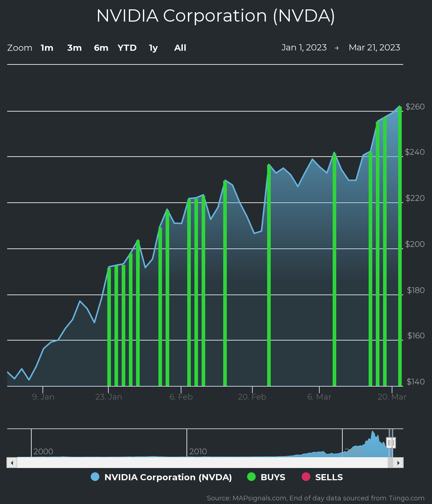Toggle SELLS series in legend

pos(323,477)
